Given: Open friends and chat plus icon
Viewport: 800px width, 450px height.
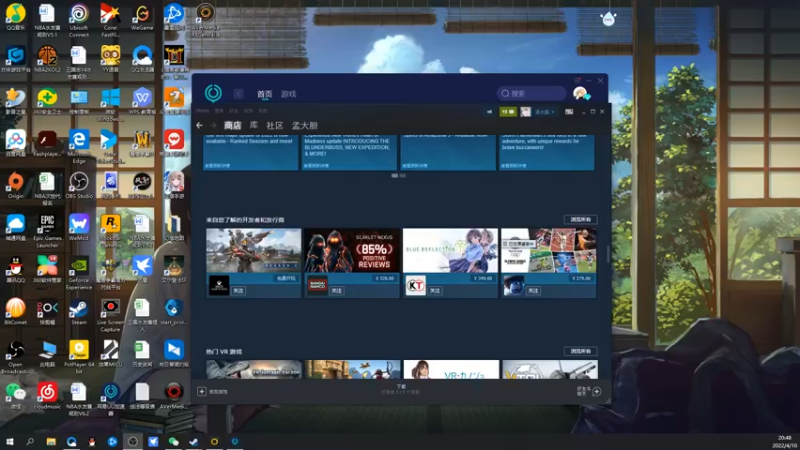Looking at the screenshot, I should coord(596,391).
